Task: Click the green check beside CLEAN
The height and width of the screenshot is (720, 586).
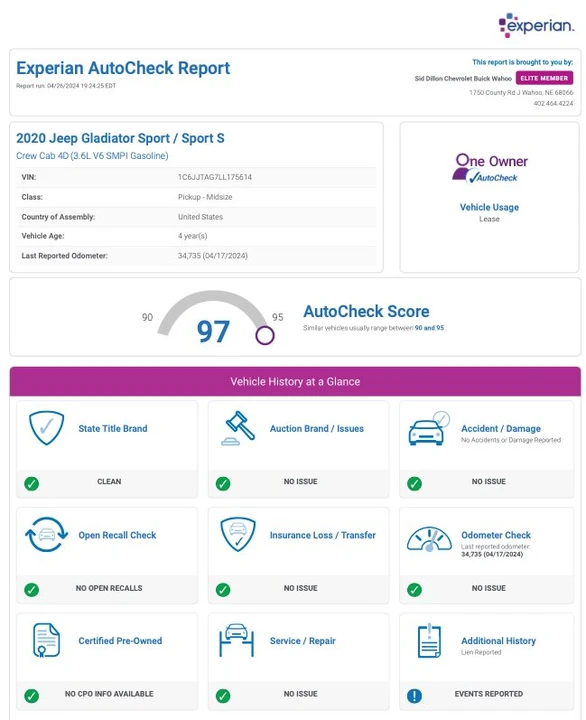Action: 32,484
